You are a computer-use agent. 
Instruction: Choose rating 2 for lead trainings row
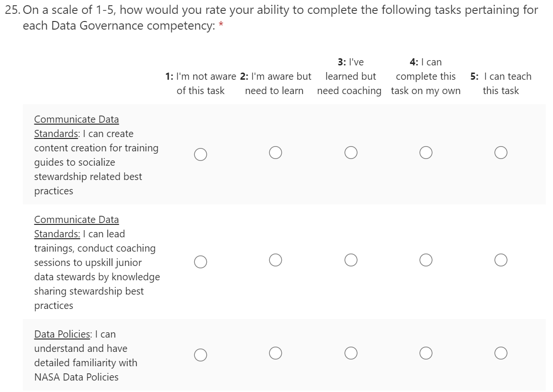tap(275, 260)
